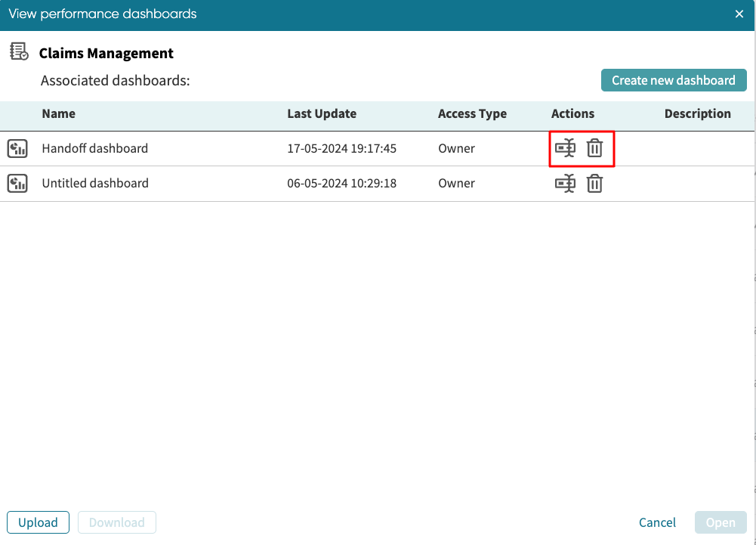The width and height of the screenshot is (756, 545).
Task: Click the chart icon beside Untitled dashboard
Action: (17, 183)
